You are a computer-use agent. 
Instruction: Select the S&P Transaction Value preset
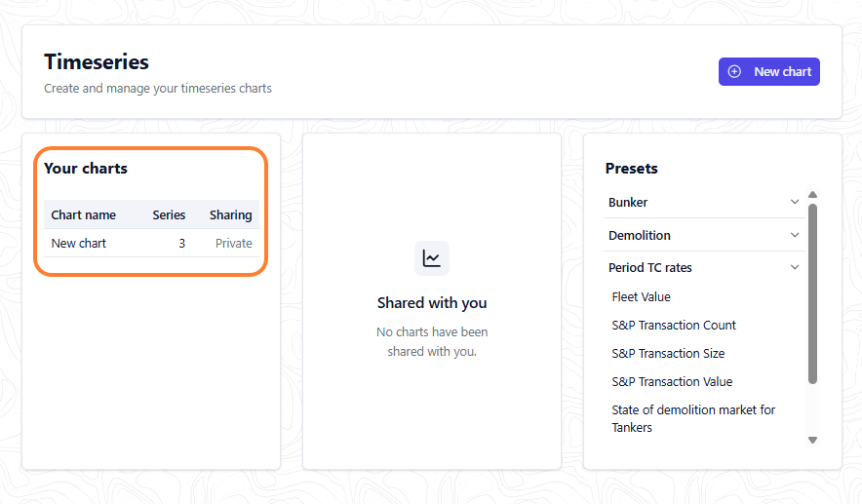click(672, 381)
